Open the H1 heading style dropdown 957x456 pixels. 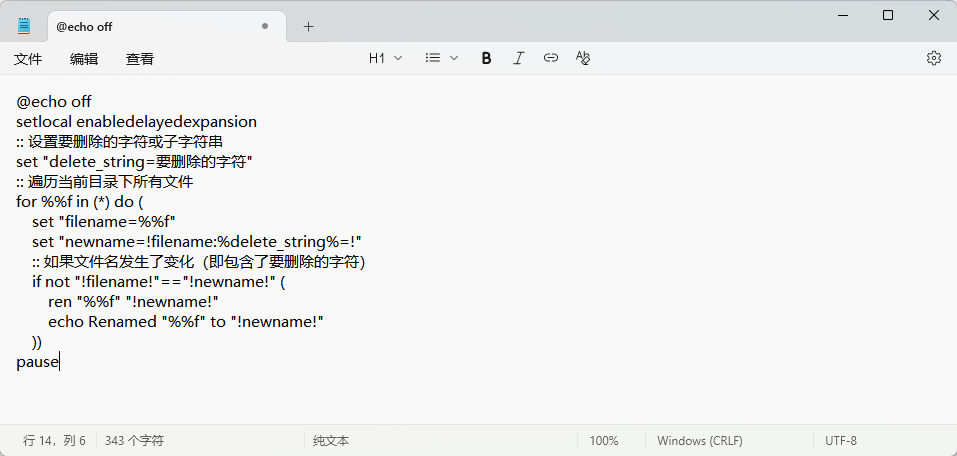tap(386, 58)
